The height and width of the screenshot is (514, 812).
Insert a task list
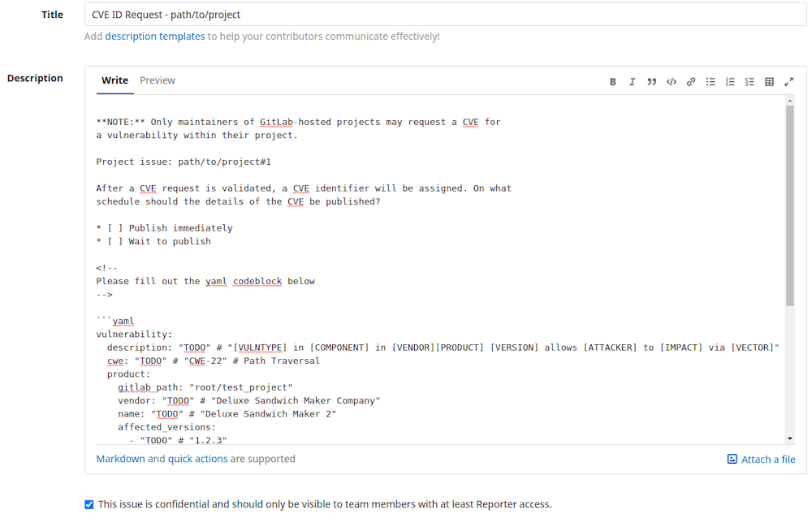pos(749,81)
